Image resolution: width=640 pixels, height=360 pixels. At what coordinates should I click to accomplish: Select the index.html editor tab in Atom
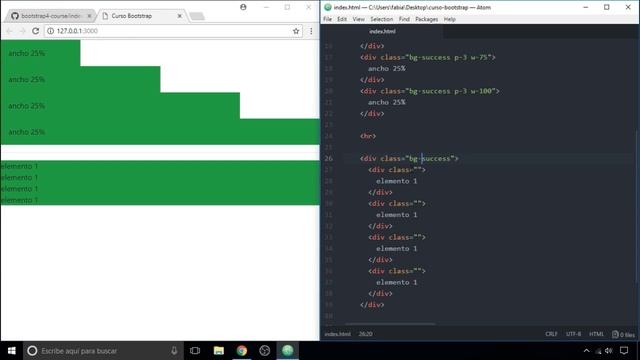click(x=382, y=31)
